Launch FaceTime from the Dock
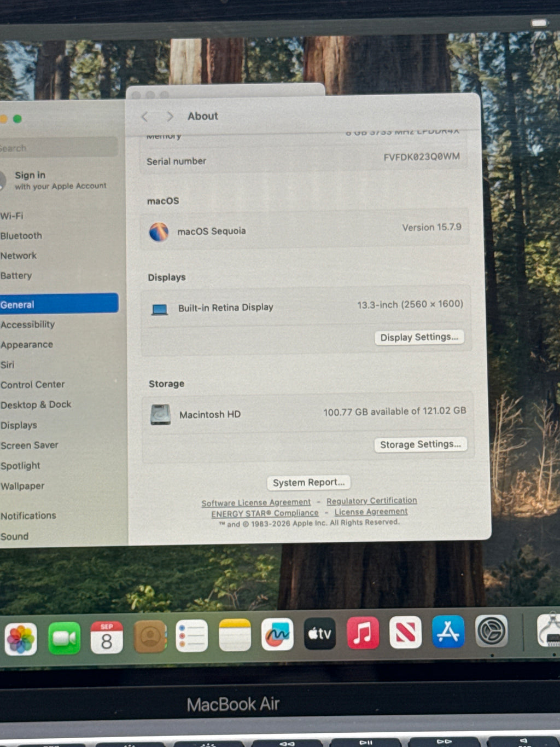This screenshot has width=560, height=747. [64, 638]
